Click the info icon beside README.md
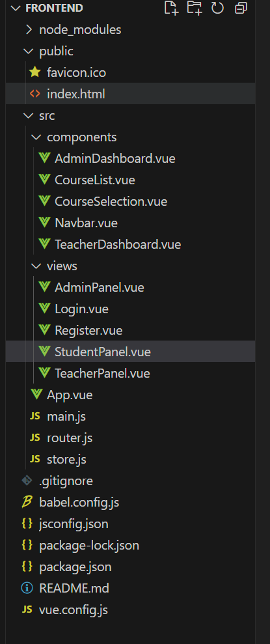The width and height of the screenshot is (270, 644). click(x=27, y=588)
